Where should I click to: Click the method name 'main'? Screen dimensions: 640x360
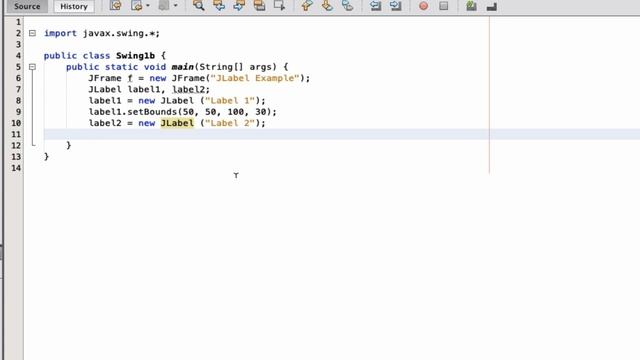(182, 67)
